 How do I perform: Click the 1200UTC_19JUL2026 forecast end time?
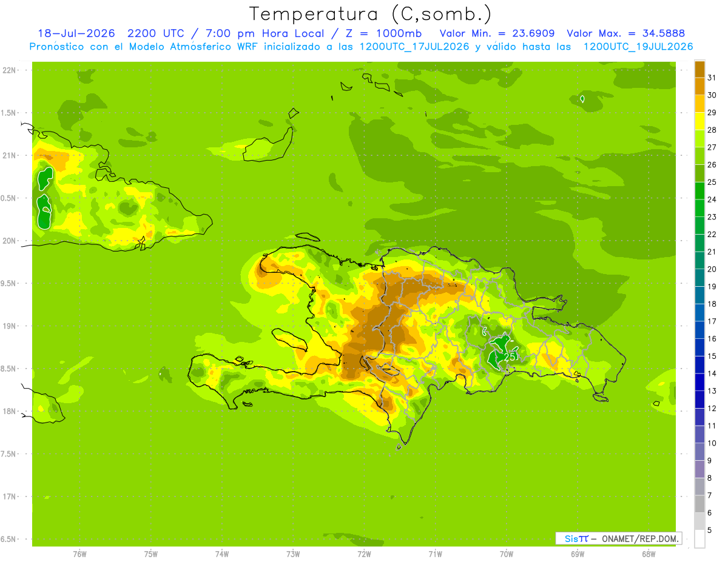point(638,47)
